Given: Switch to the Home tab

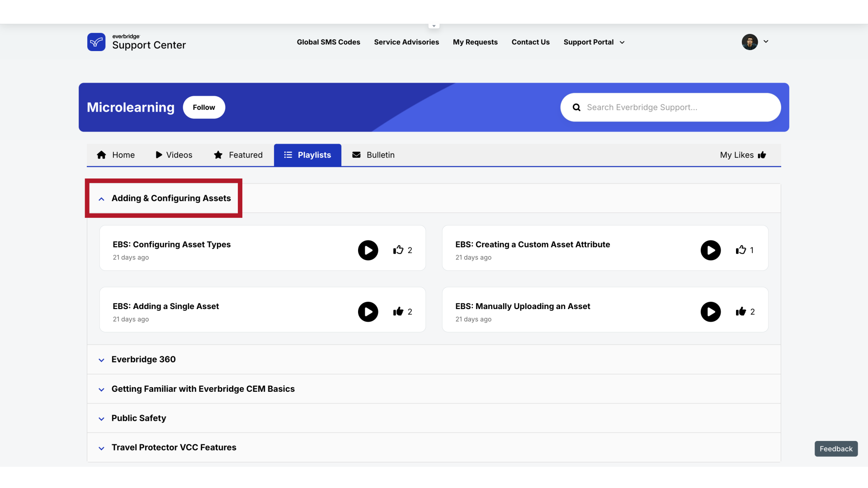Looking at the screenshot, I should click(116, 155).
